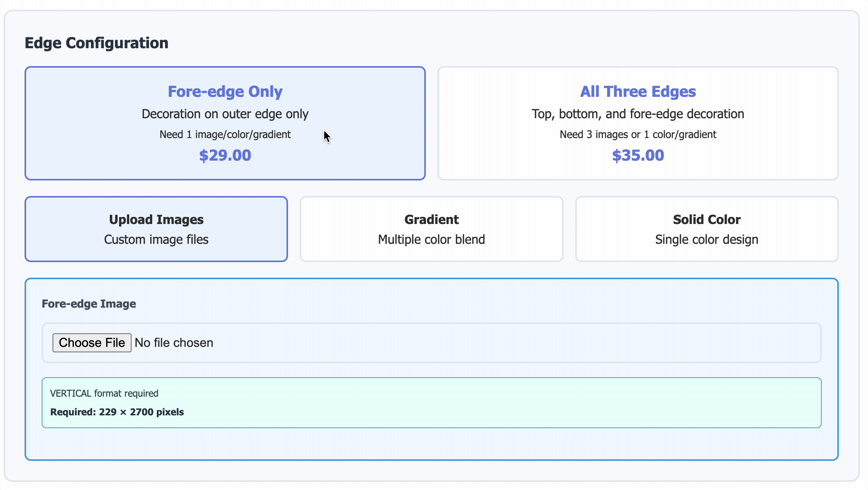Click the Required pixel dimensions text
This screenshot has width=868, height=490.
[117, 412]
